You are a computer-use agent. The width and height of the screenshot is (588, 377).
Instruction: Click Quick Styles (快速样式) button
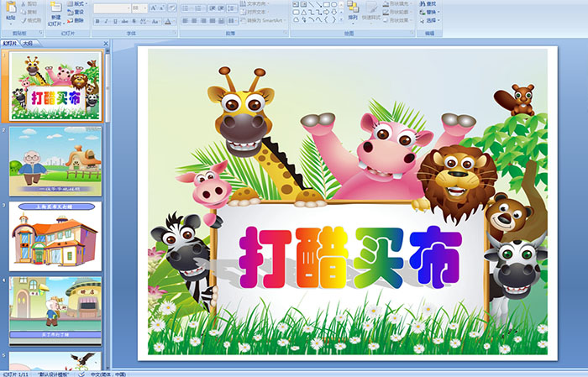click(x=371, y=11)
